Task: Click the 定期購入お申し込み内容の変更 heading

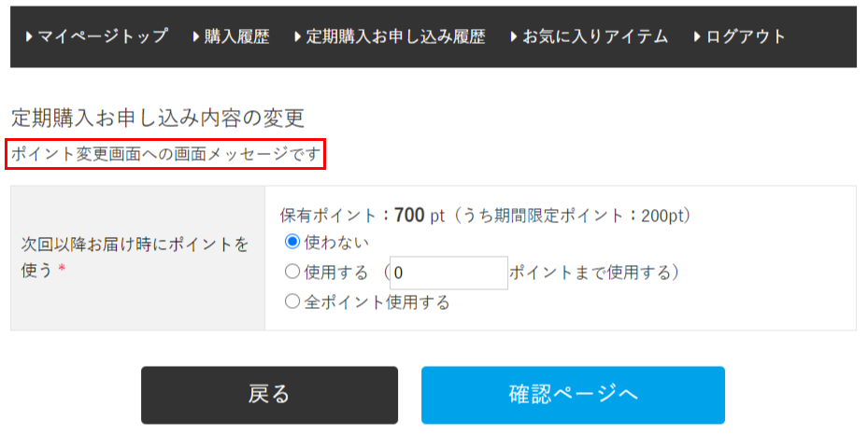Action: click(x=158, y=119)
